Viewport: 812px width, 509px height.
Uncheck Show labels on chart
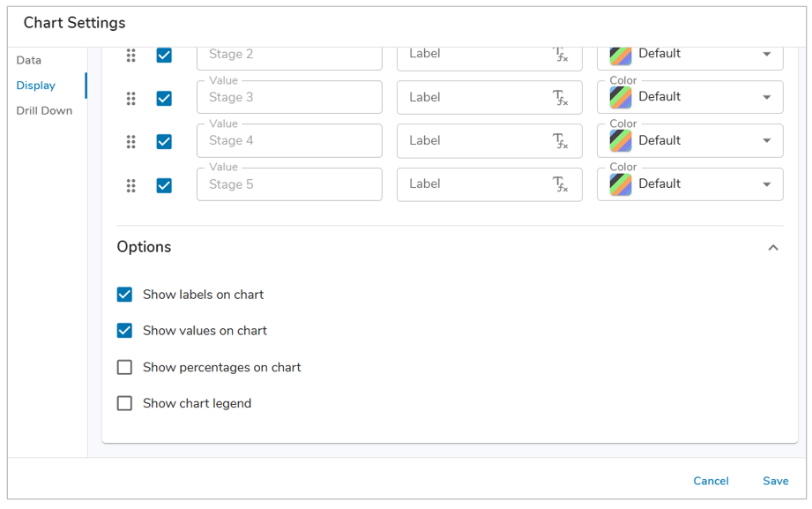tap(125, 295)
